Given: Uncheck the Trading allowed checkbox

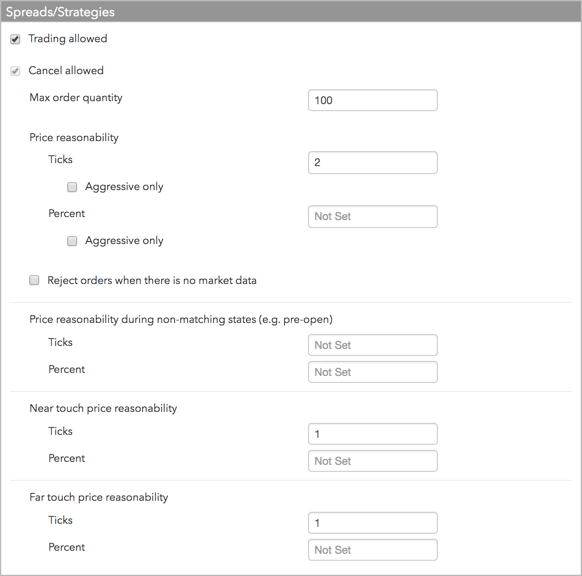Looking at the screenshot, I should pyautogui.click(x=15, y=39).
